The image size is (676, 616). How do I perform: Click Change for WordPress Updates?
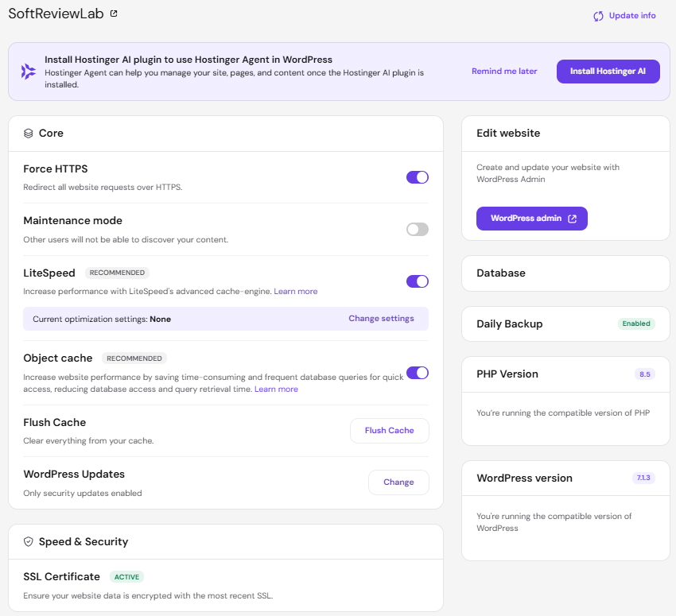tap(398, 482)
